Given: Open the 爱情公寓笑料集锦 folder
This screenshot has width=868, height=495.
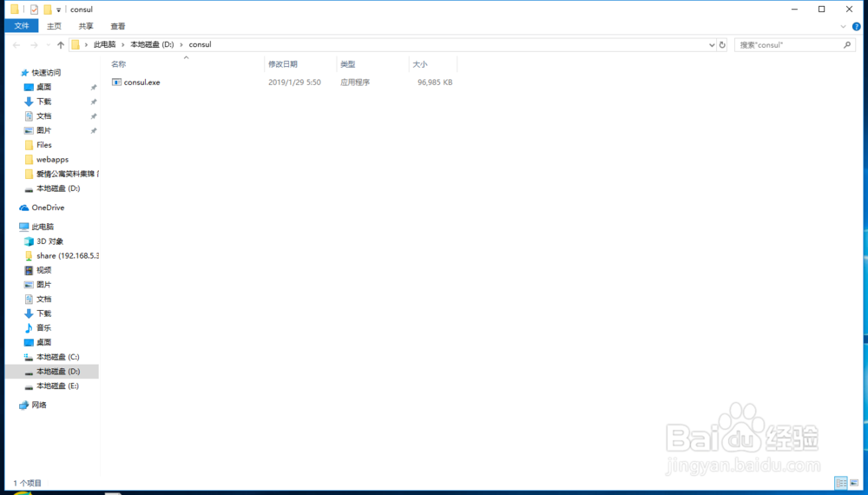Looking at the screenshot, I should coord(65,174).
